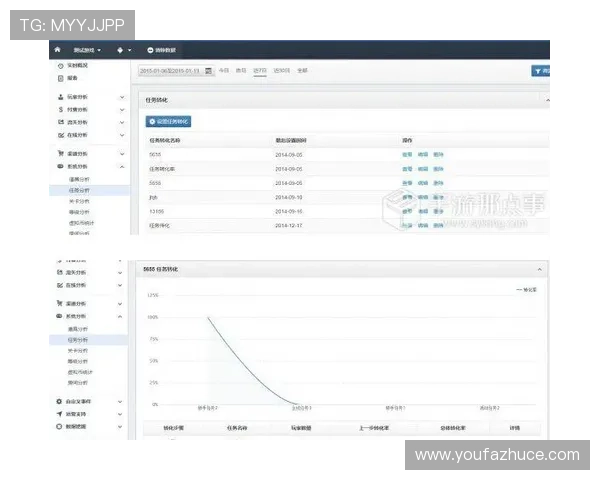Click the gear icon for custom events
The width and height of the screenshot is (600, 480).
tap(59, 401)
